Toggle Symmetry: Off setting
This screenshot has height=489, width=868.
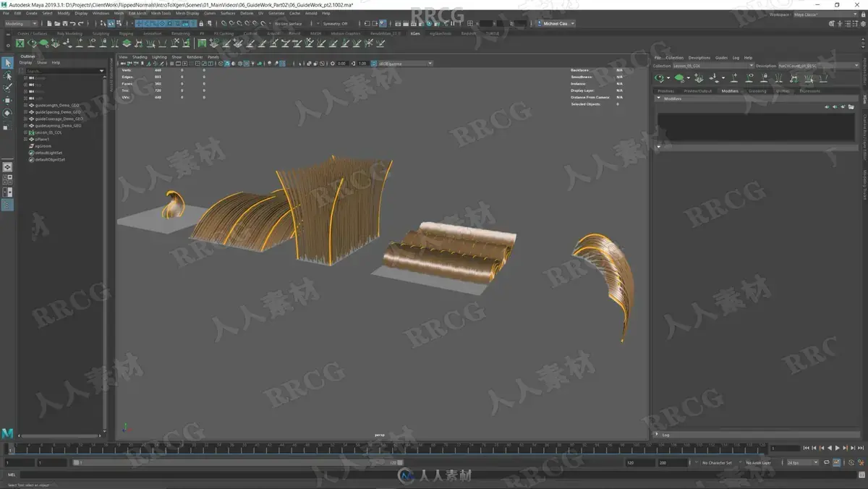(336, 23)
